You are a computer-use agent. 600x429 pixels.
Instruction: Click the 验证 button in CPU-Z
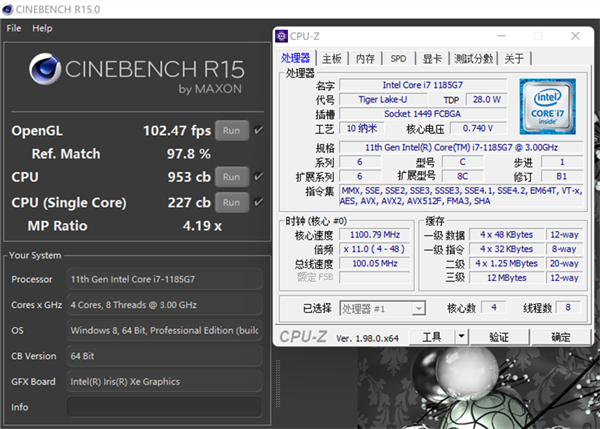tap(499, 338)
